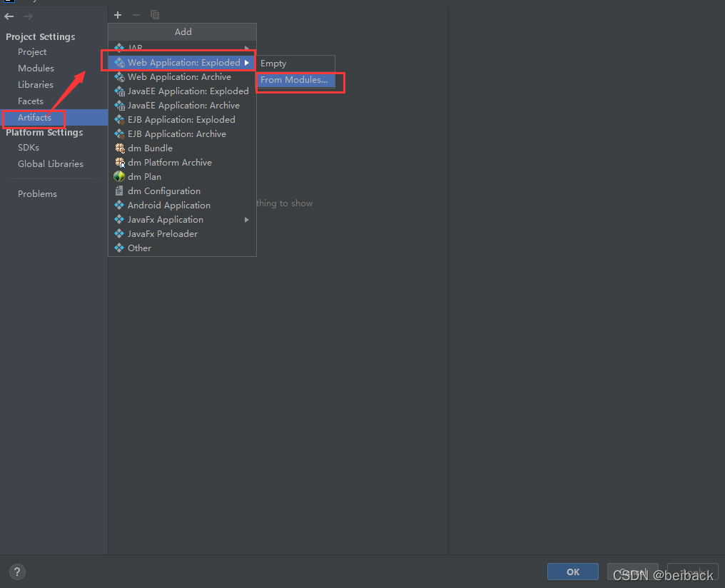Go back with the left arrow
The image size is (725, 588).
pos(9,16)
